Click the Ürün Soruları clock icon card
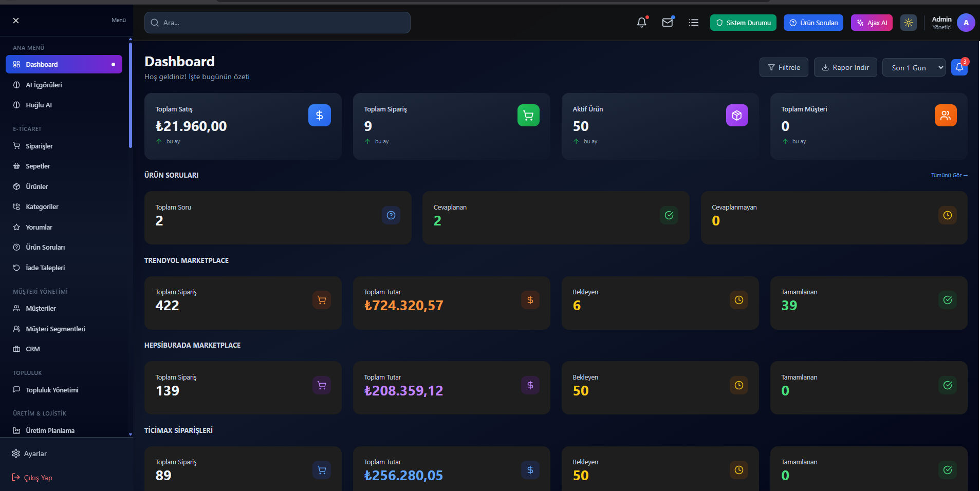 coord(947,215)
